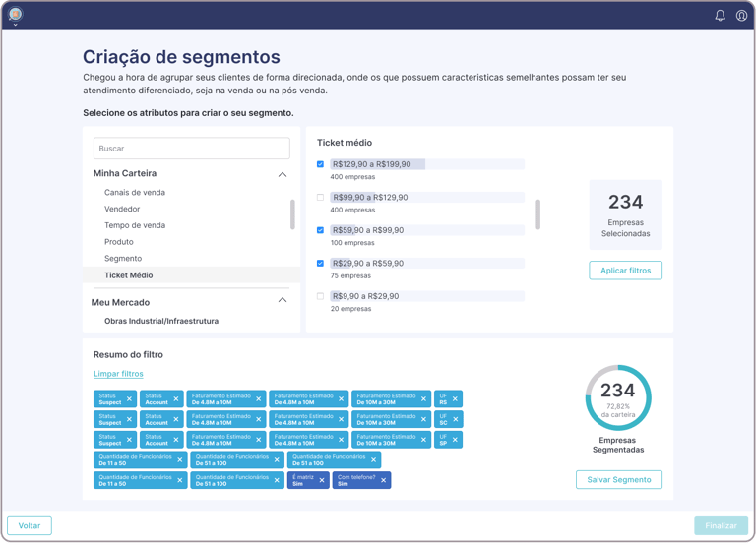Viewport: 756px width, 545px height.
Task: Open the notifications bell
Action: (x=720, y=16)
